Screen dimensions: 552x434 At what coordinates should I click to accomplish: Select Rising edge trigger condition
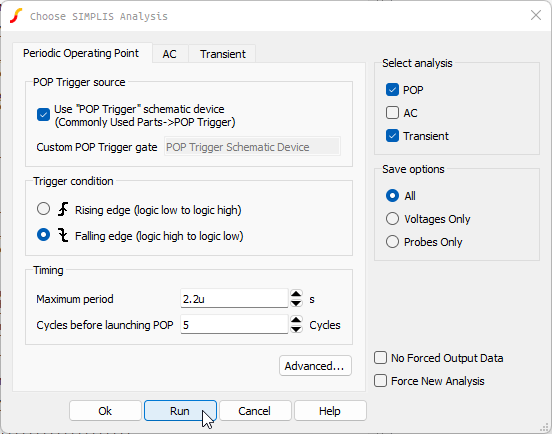click(43, 209)
